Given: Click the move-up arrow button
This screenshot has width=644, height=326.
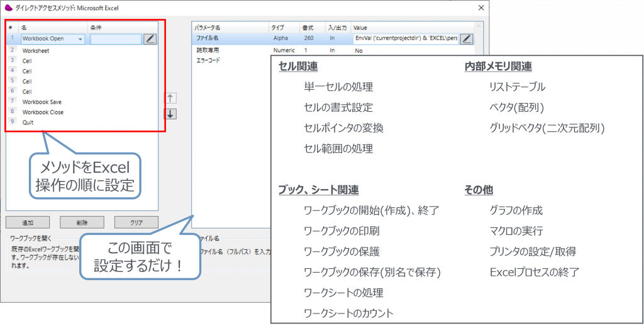Looking at the screenshot, I should (x=170, y=99).
